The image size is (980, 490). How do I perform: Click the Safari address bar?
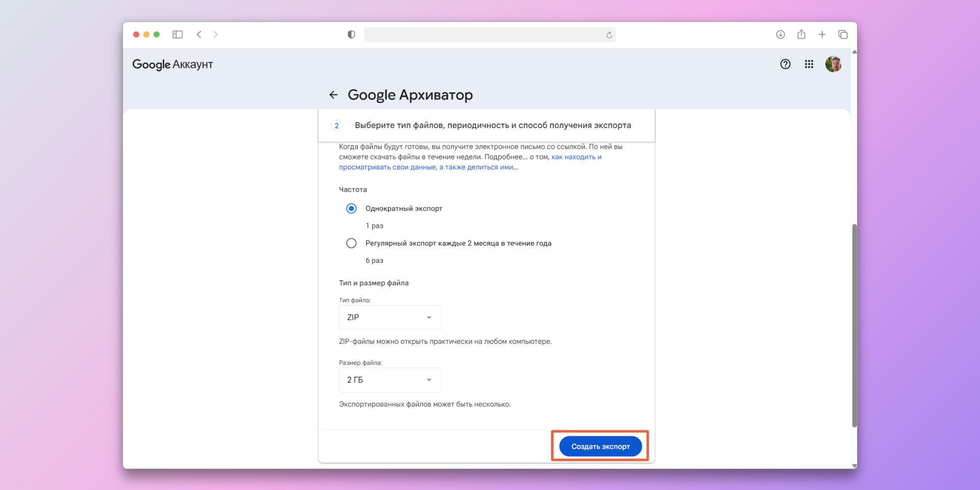[x=490, y=35]
